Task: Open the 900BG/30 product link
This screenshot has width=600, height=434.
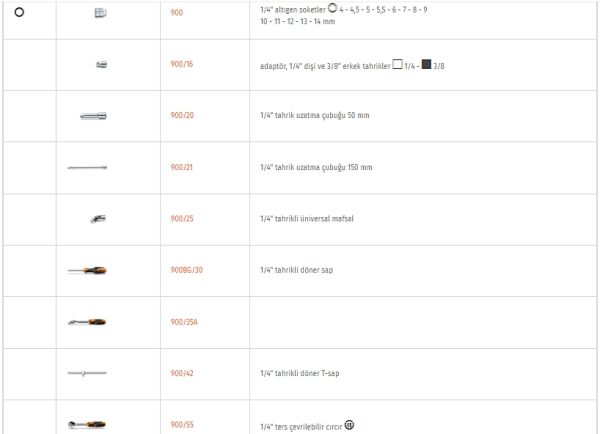Action: pos(187,270)
